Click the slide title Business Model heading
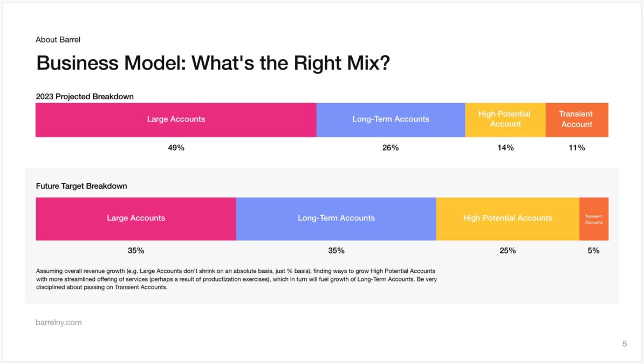The height and width of the screenshot is (364, 644). point(213,63)
